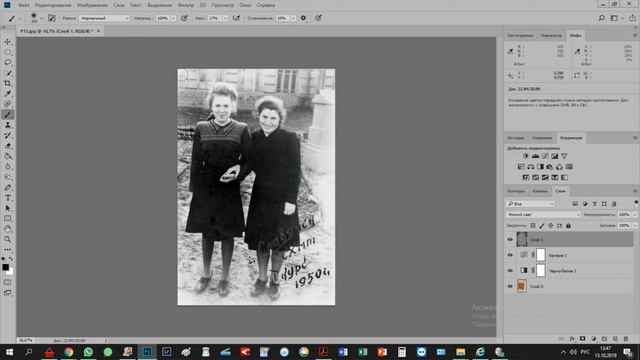Switch to the Каналы tab
640x360 pixels.
coord(540,191)
